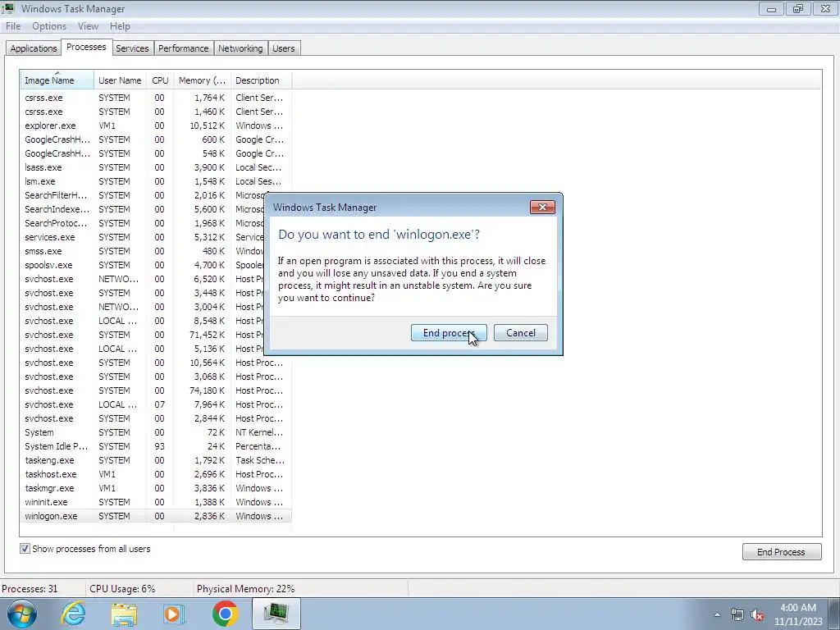
Task: Click the Processes: 31 status entry
Action: click(30, 589)
